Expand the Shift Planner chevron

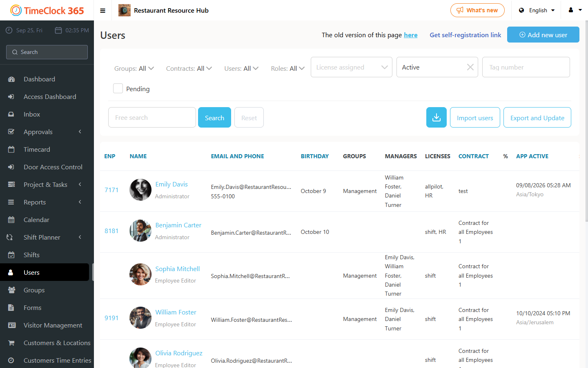pos(80,237)
